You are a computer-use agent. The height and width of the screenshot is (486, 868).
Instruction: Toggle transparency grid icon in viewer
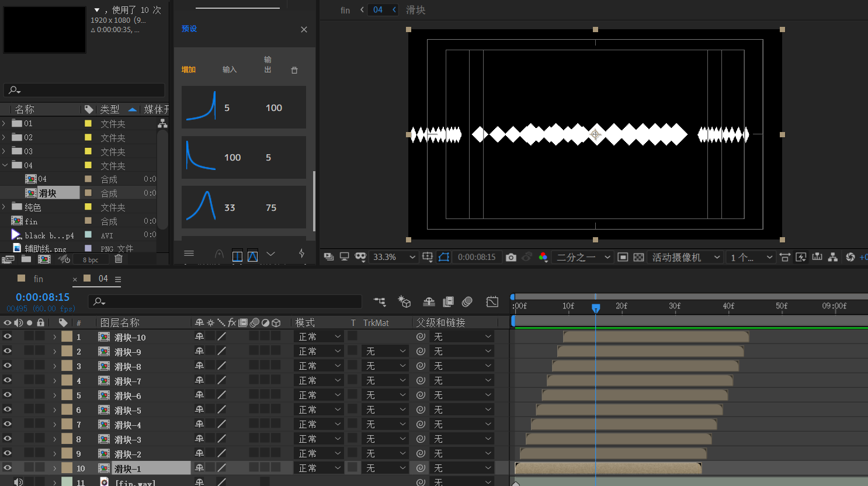coord(639,257)
